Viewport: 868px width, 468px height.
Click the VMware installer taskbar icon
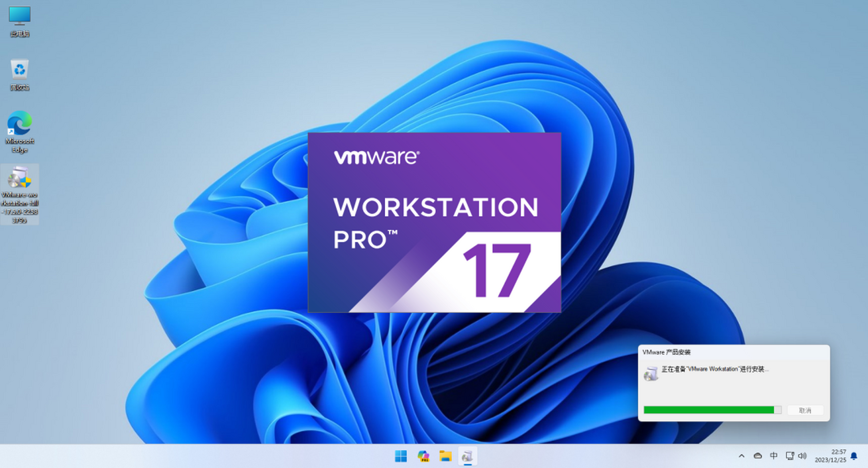[x=467, y=456]
